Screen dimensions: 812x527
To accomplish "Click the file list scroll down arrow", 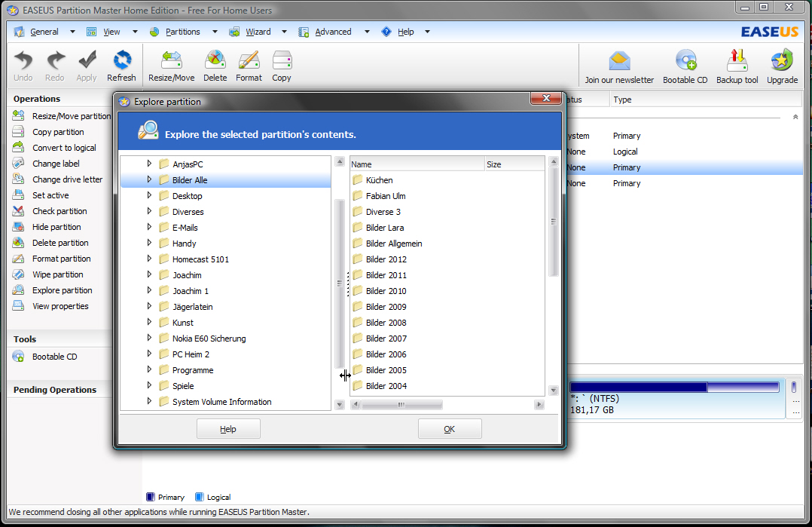I will [x=553, y=391].
